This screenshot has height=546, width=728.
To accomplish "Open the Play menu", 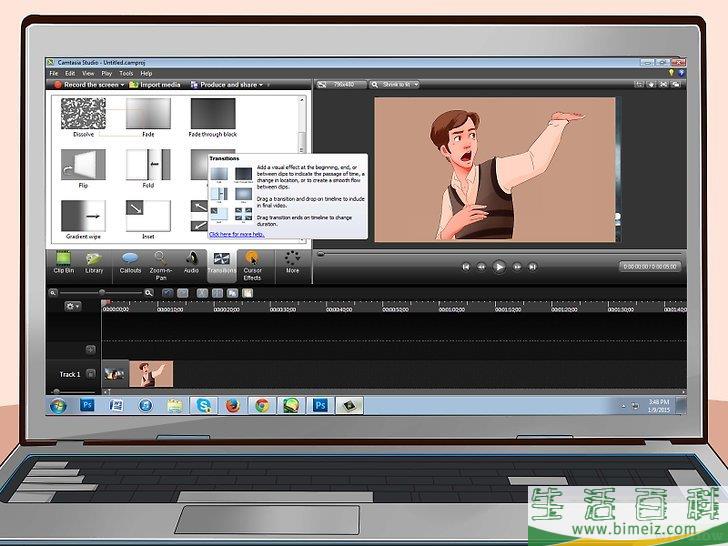I will point(107,73).
